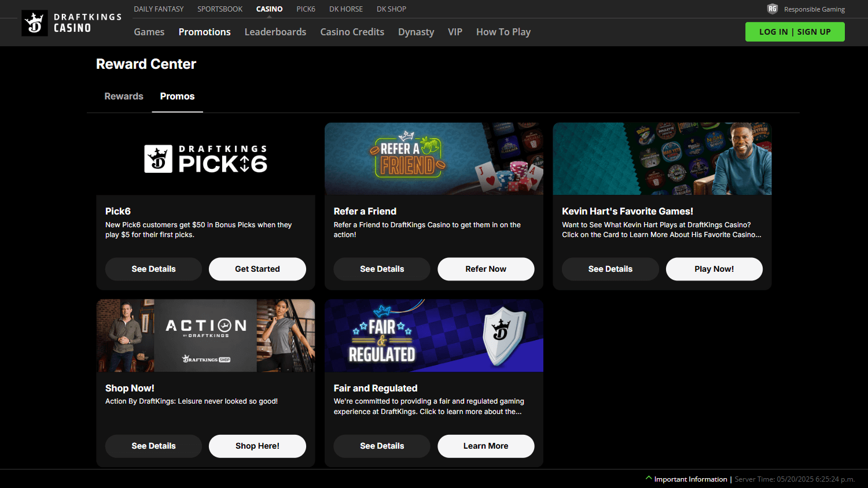Image resolution: width=868 pixels, height=488 pixels.
Task: Select DK HORSE from the top navigation
Action: point(345,9)
